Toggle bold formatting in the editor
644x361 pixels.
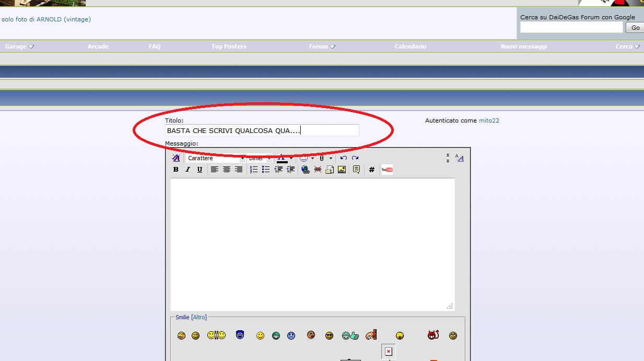coord(175,170)
